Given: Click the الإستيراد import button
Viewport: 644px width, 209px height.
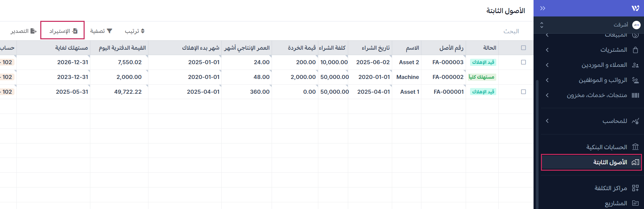Looking at the screenshot, I should [x=63, y=31].
